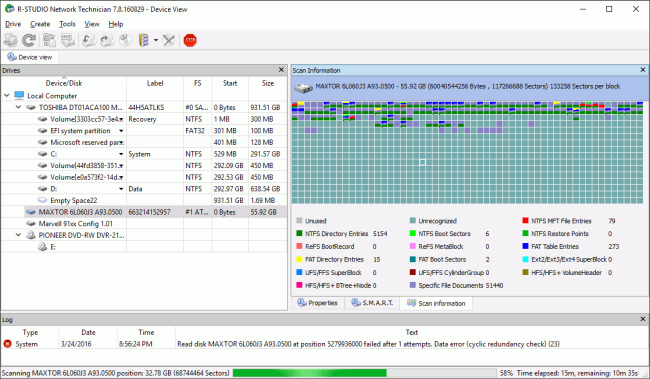The width and height of the screenshot is (650, 379).
Task: Click the scan progress bar in status bar
Action: coord(364,373)
